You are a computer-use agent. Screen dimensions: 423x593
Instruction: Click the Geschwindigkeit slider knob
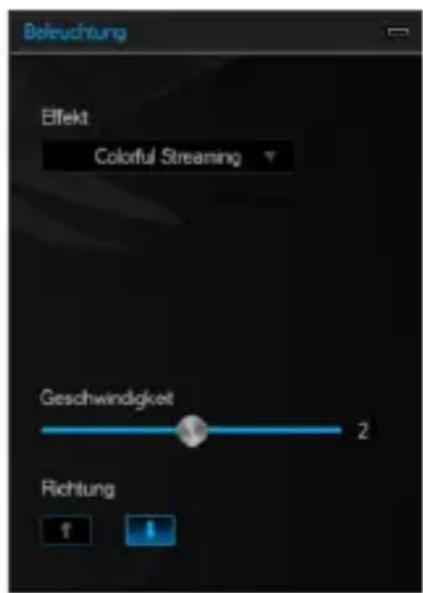coord(193,431)
